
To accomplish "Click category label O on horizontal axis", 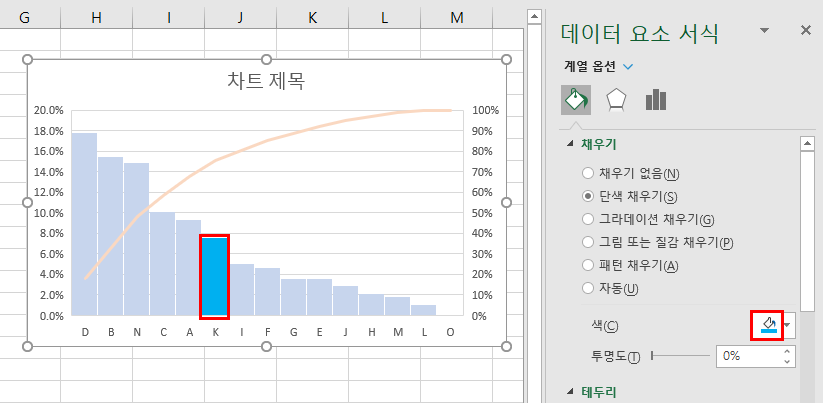I will tap(450, 332).
